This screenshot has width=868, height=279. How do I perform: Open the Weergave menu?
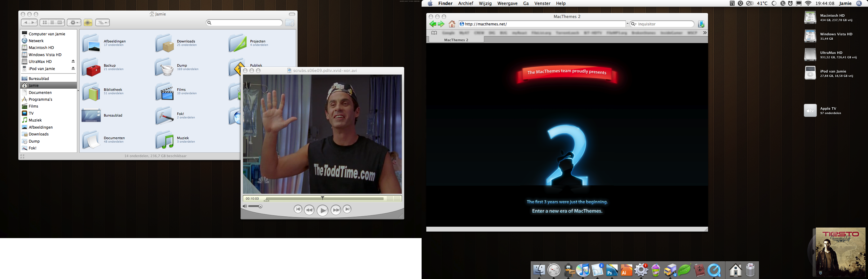[x=507, y=3]
